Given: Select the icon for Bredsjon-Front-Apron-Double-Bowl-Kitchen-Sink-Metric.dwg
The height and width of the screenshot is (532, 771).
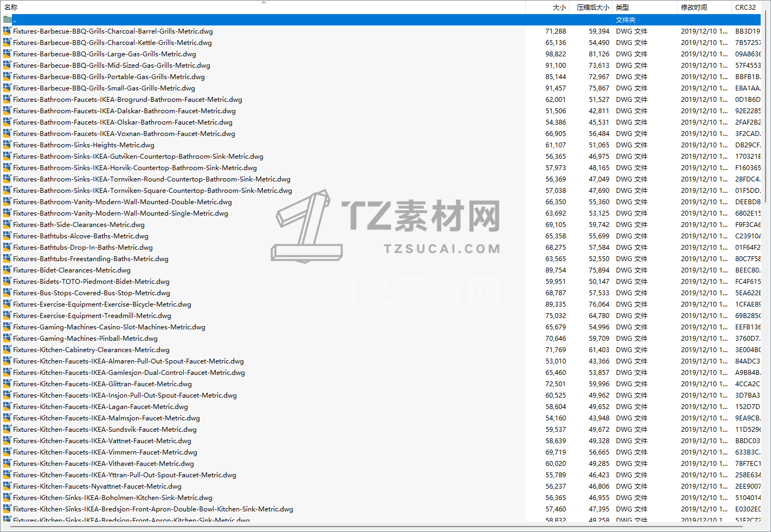Looking at the screenshot, I should [7, 509].
